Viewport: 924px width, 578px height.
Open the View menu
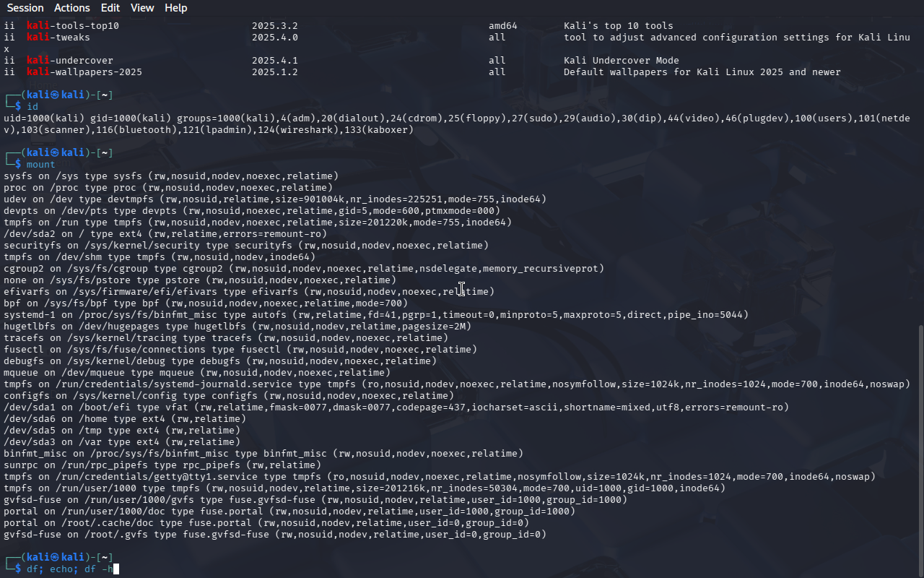click(x=142, y=8)
